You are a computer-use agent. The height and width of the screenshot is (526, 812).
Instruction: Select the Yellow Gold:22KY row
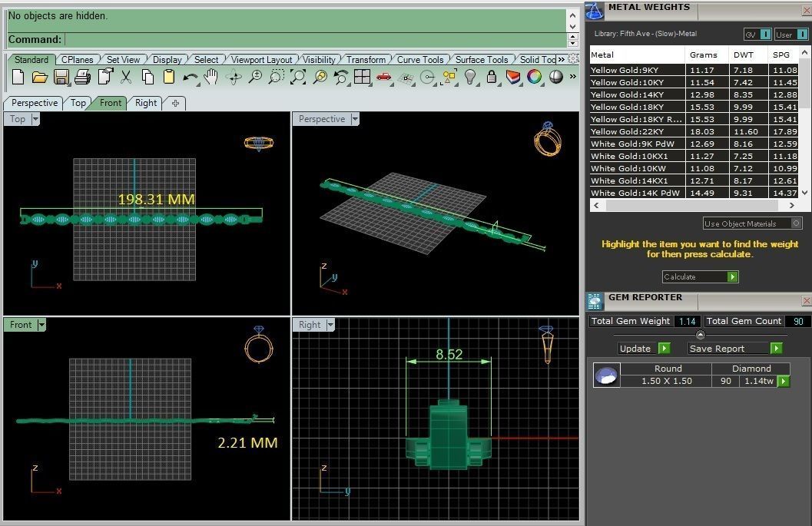click(x=694, y=131)
